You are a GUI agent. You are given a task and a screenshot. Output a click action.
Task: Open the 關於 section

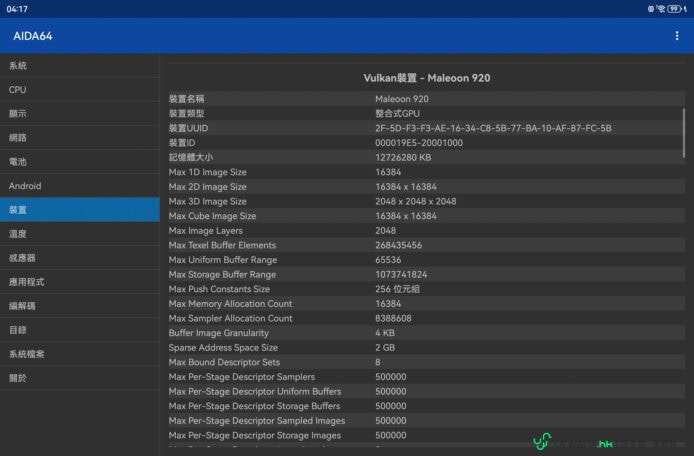80,378
